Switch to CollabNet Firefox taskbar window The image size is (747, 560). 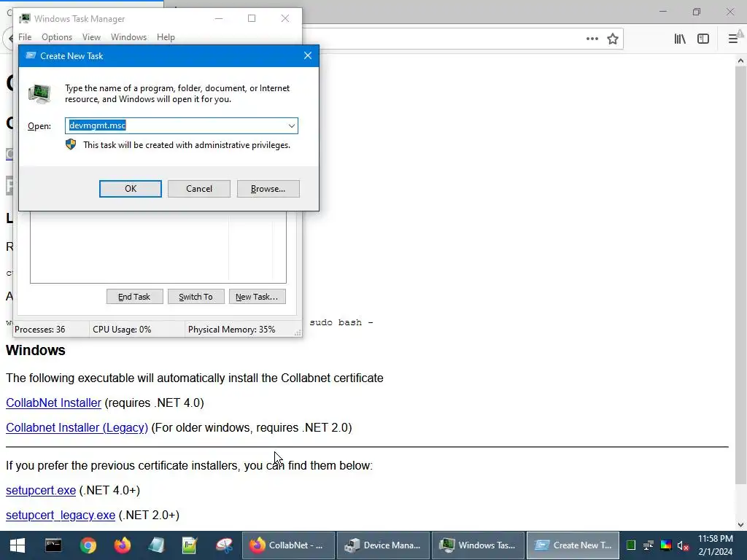[288, 545]
